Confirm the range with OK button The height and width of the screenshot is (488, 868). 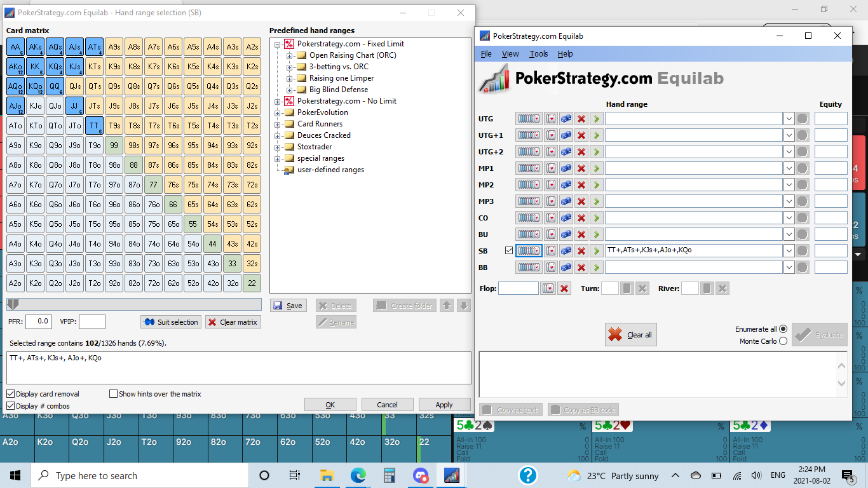(330, 405)
